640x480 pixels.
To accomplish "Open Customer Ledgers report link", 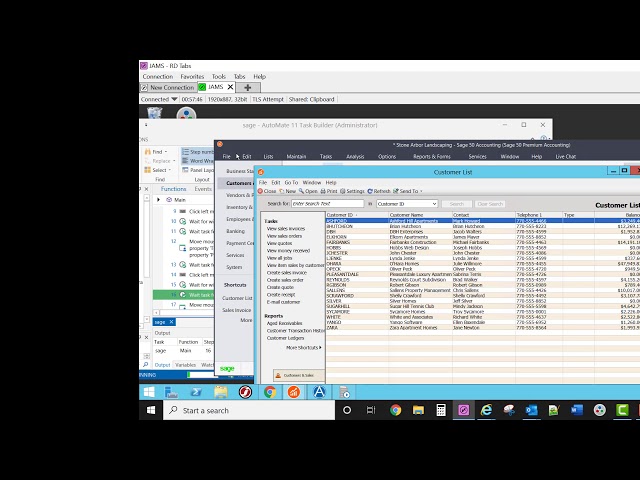I will point(285,338).
